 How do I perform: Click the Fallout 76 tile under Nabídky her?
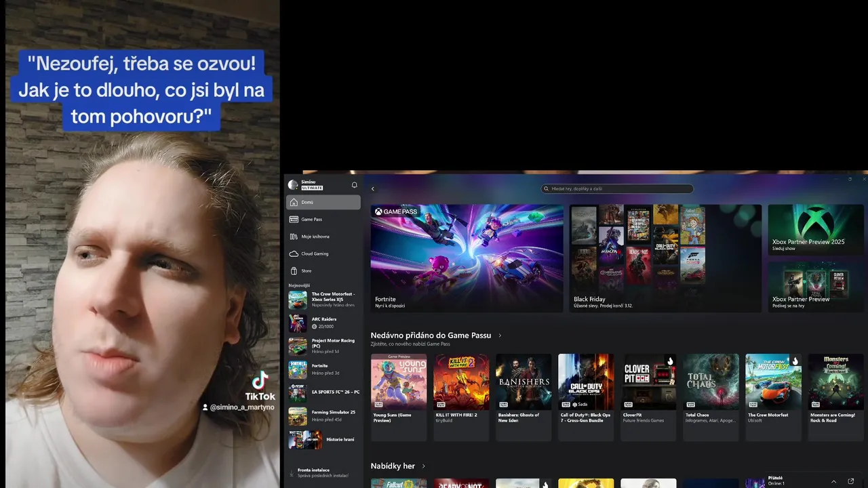pos(399,483)
